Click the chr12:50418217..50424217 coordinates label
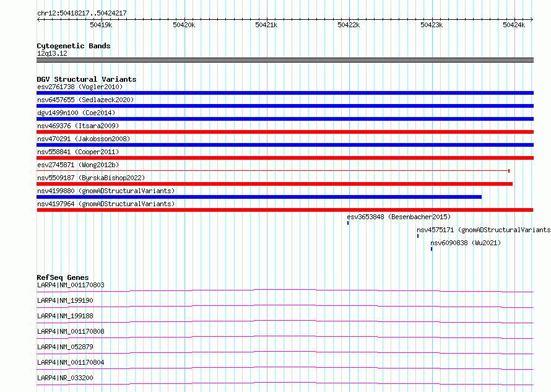The image size is (551, 392). [82, 13]
